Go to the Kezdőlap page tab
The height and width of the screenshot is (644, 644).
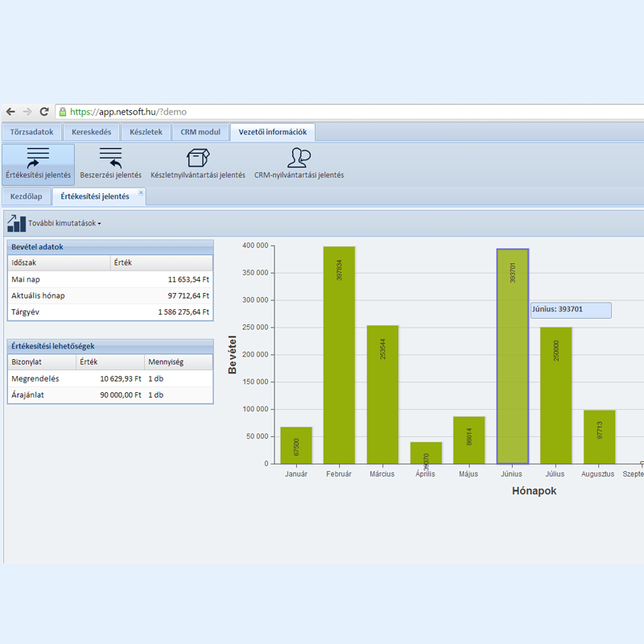tap(27, 196)
